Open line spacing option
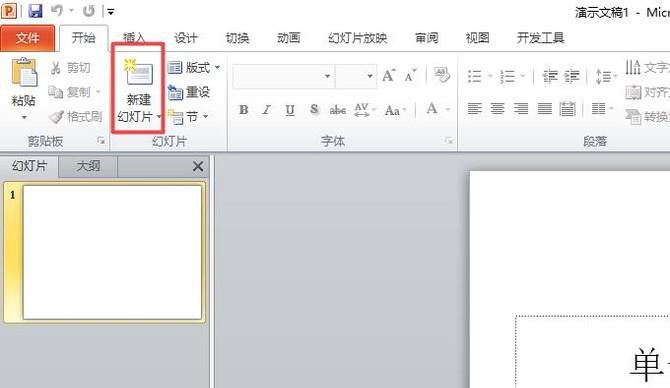This screenshot has width=670, height=388. tap(606, 76)
